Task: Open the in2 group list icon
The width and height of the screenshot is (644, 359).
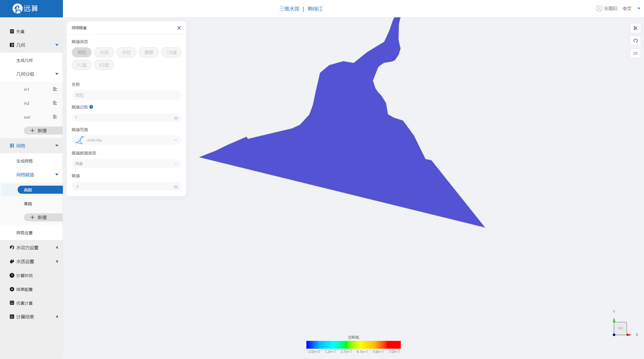Action: tap(55, 103)
